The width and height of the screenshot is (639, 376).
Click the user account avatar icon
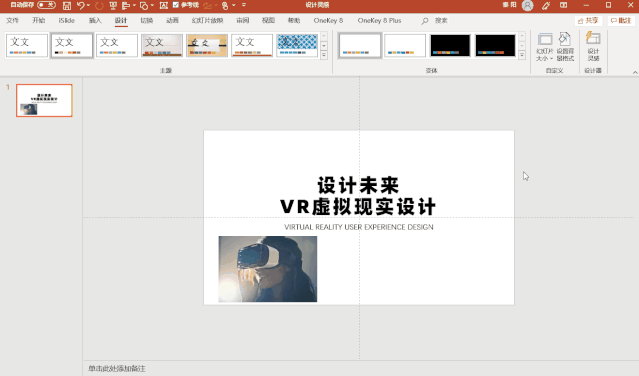[x=527, y=5]
